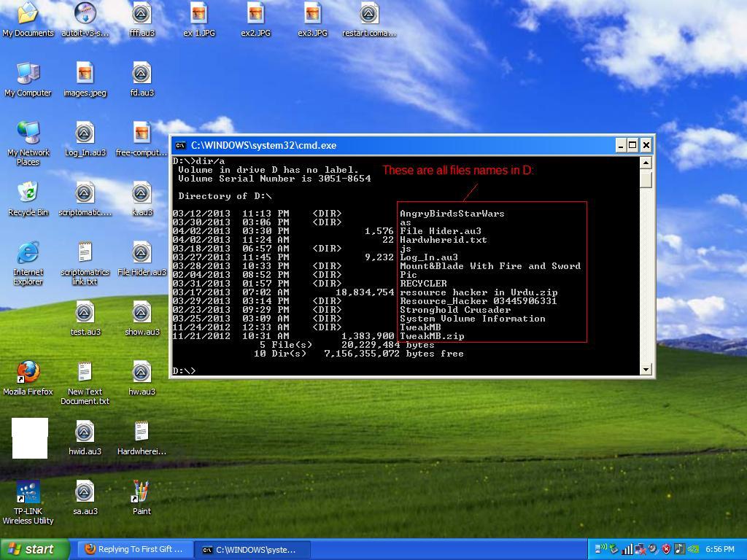This screenshot has width=747, height=560.
Task: Select the fff.au3 script icon
Action: coord(142,19)
